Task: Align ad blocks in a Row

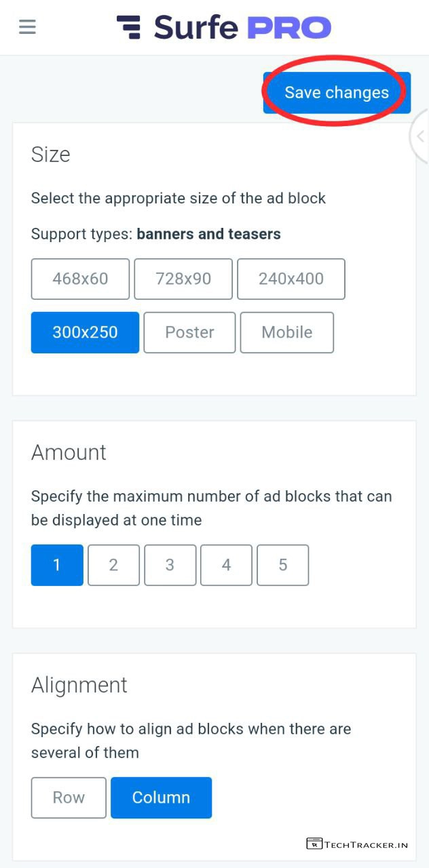Action: tap(69, 797)
